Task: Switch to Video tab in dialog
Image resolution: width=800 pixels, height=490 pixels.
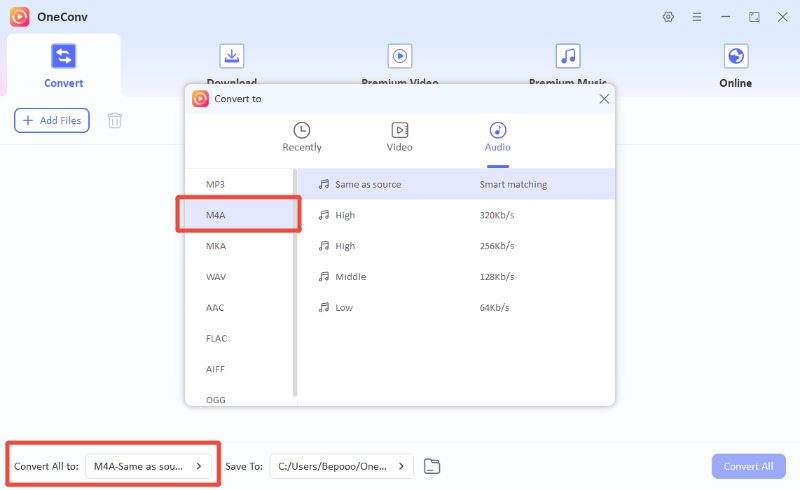Action: point(399,137)
